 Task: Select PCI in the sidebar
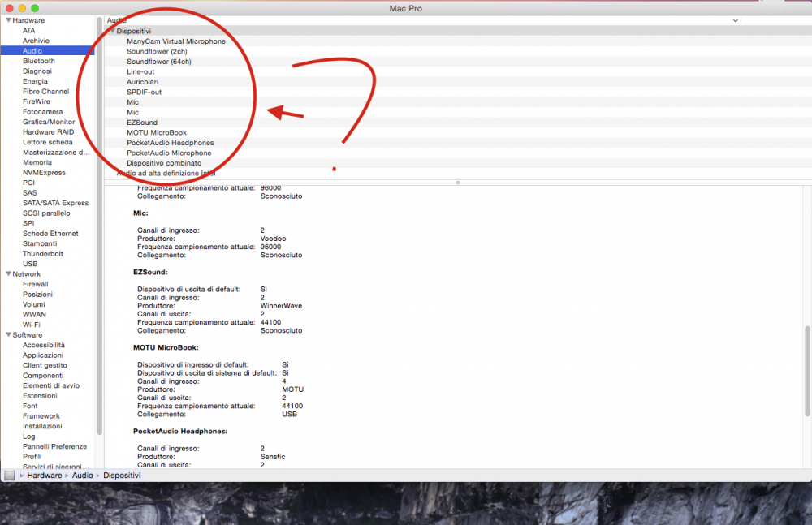(x=29, y=183)
